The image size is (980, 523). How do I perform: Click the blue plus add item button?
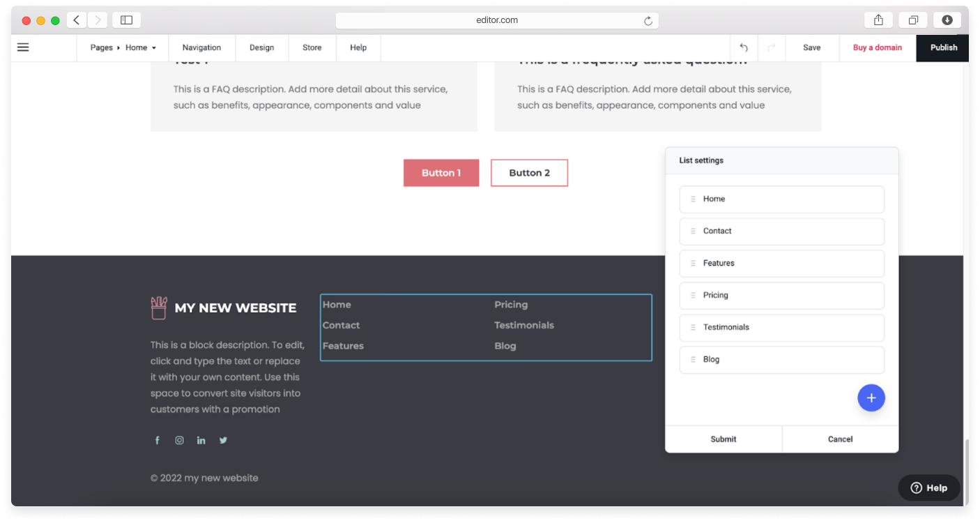[x=871, y=398]
